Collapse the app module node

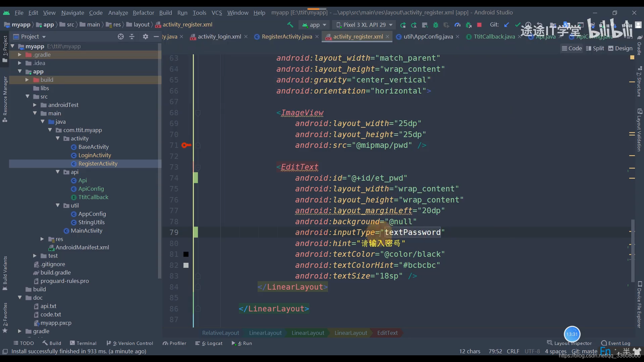(19, 71)
